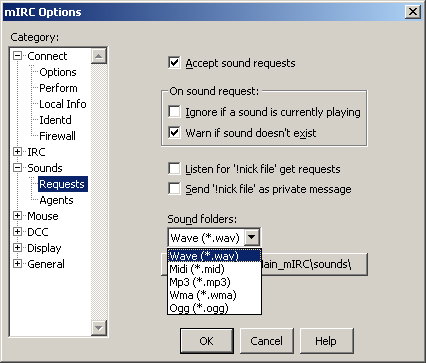This screenshot has width=426, height=363.
Task: Expand the IRC category node
Action: pos(17,152)
